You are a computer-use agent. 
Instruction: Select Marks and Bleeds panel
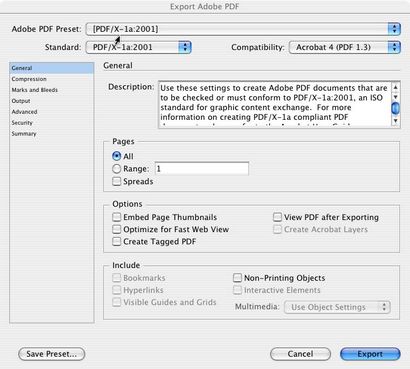point(34,90)
